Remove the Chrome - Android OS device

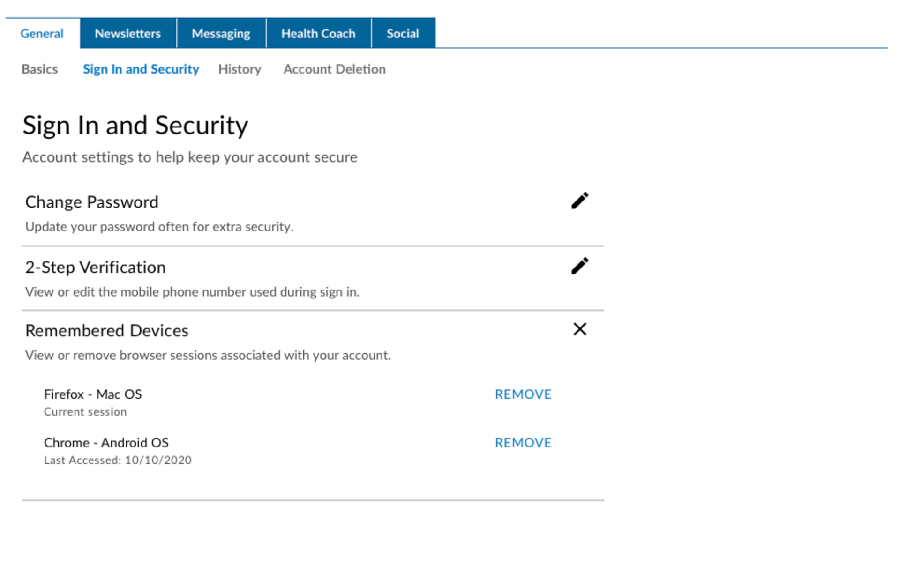(x=523, y=443)
